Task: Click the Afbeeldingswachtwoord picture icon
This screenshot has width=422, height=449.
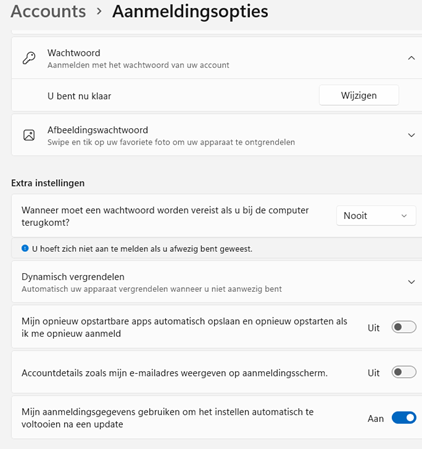Action: coord(29,135)
